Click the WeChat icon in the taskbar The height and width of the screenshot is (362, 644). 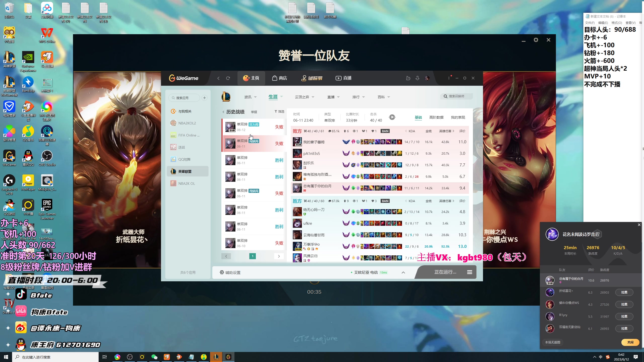[x=154, y=357]
